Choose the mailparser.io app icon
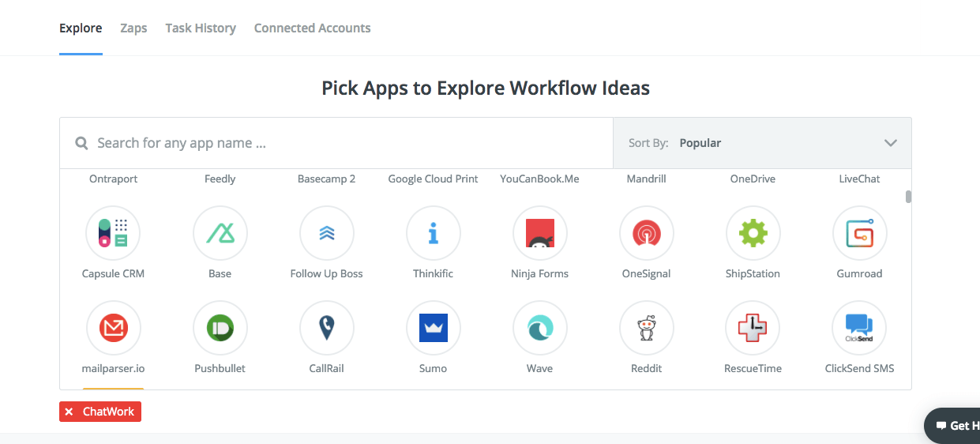 pyautogui.click(x=113, y=328)
